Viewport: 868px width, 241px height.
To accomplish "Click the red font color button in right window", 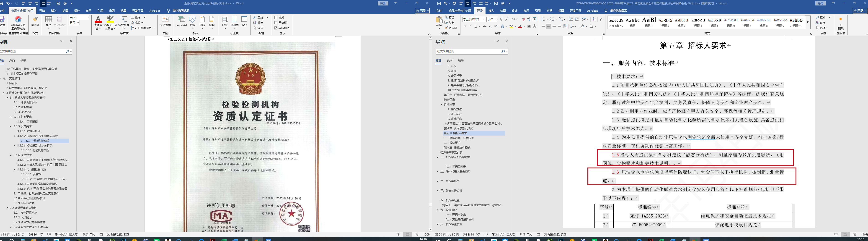I will pos(520,26).
